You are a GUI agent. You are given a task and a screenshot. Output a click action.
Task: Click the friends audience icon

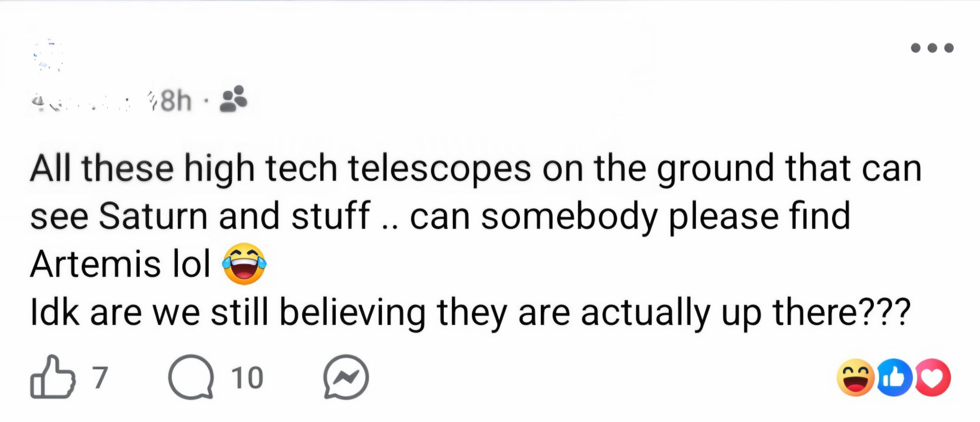(233, 99)
